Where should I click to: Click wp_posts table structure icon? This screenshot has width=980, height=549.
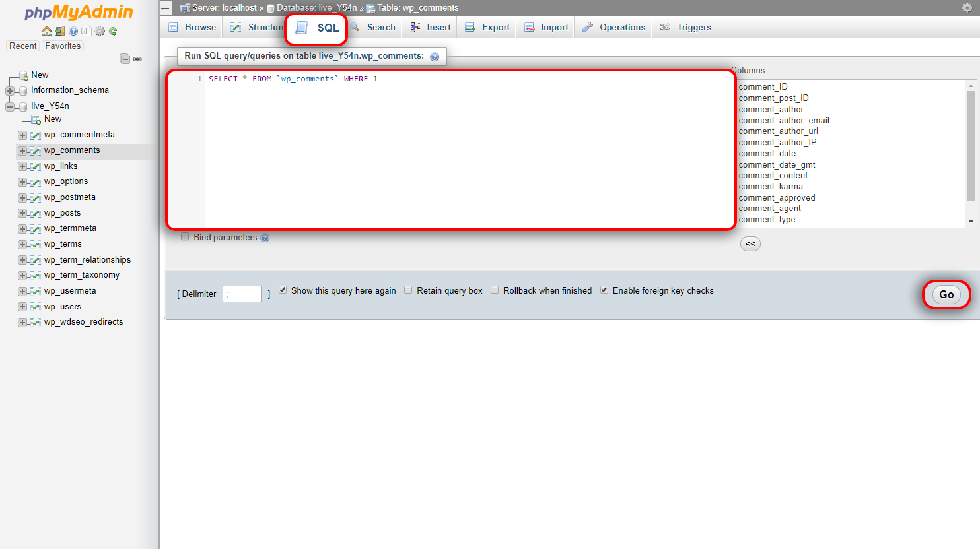[36, 213]
